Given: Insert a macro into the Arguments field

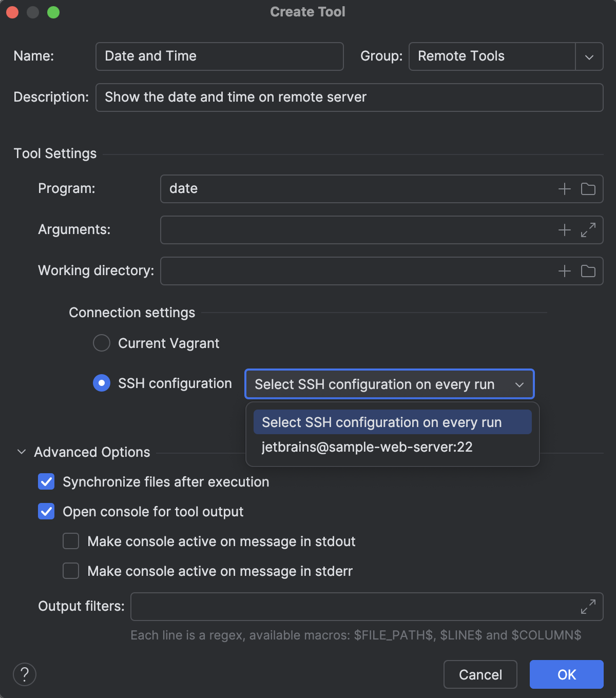Looking at the screenshot, I should pyautogui.click(x=564, y=230).
